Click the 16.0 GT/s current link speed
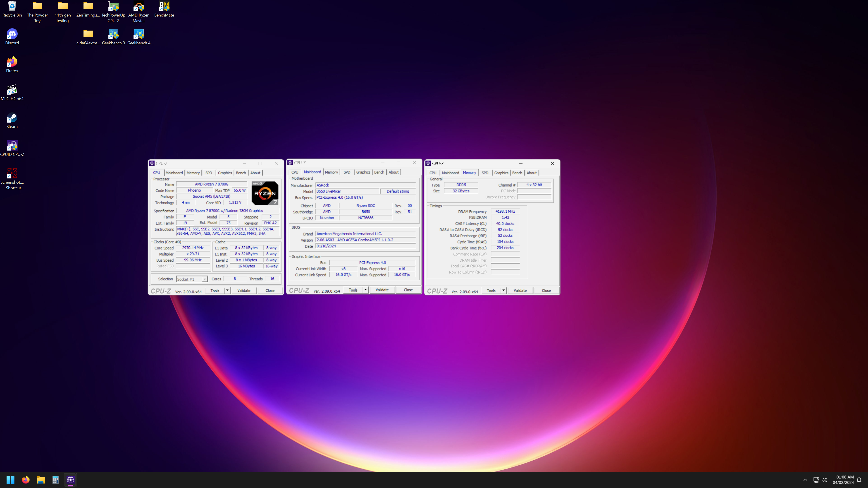The image size is (868, 488). point(343,274)
